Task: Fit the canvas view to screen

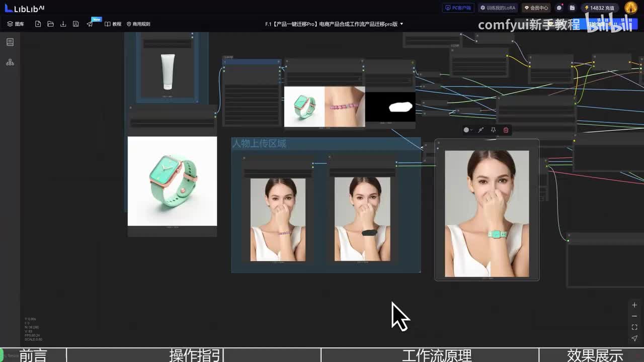Action: pos(634,327)
